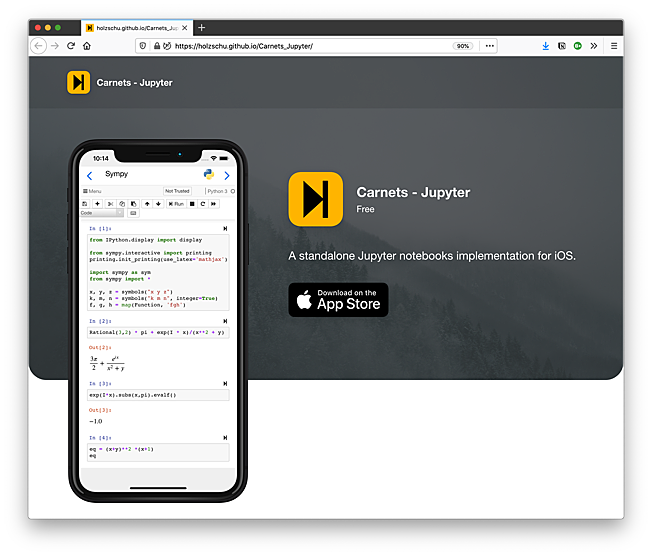The height and width of the screenshot is (556, 652).
Task: Select the holzschu.github.io browser tab
Action: click(137, 28)
